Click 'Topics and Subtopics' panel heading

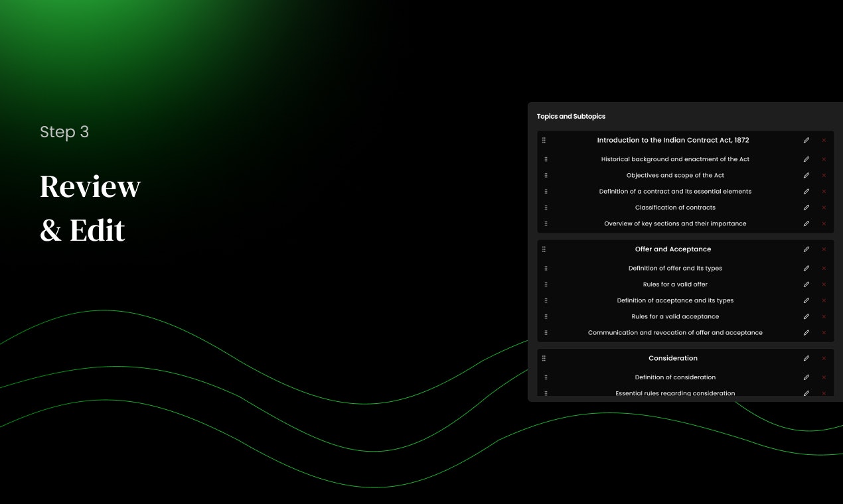click(x=571, y=117)
